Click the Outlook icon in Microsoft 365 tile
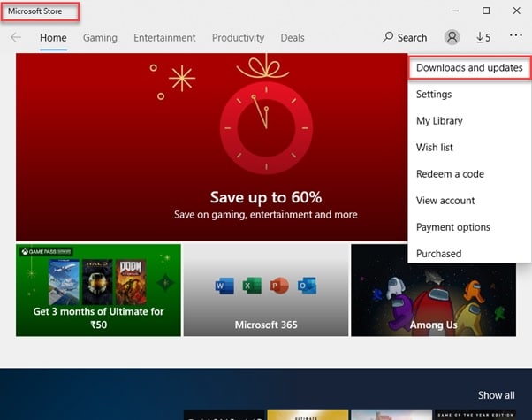The height and width of the screenshot is (420, 532). click(x=307, y=286)
